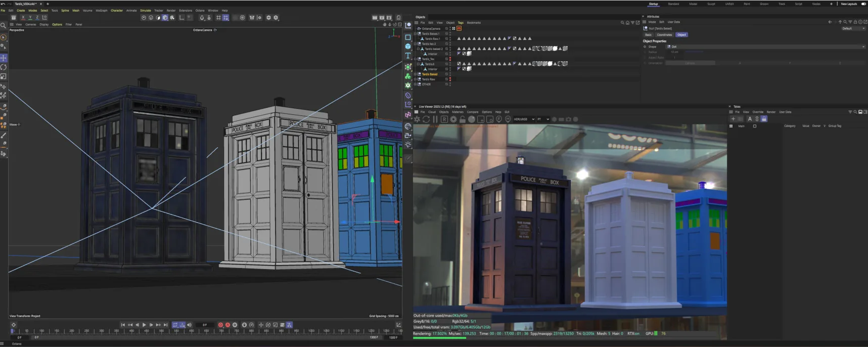
Task: Jump to the start of the animation
Action: (123, 325)
